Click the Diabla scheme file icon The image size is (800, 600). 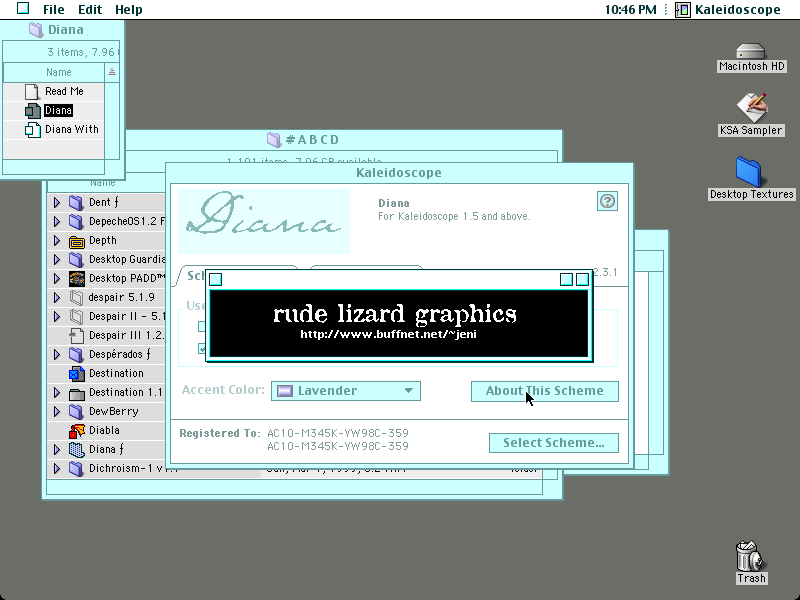[x=77, y=431]
